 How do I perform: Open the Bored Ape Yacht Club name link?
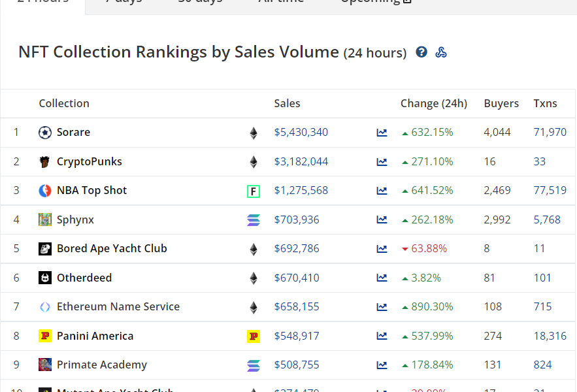tap(112, 248)
